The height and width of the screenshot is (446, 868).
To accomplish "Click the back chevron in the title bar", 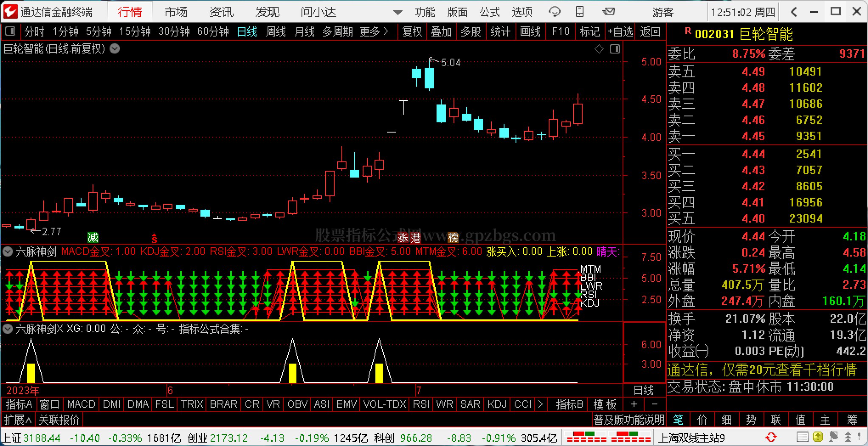I will 794,12.
